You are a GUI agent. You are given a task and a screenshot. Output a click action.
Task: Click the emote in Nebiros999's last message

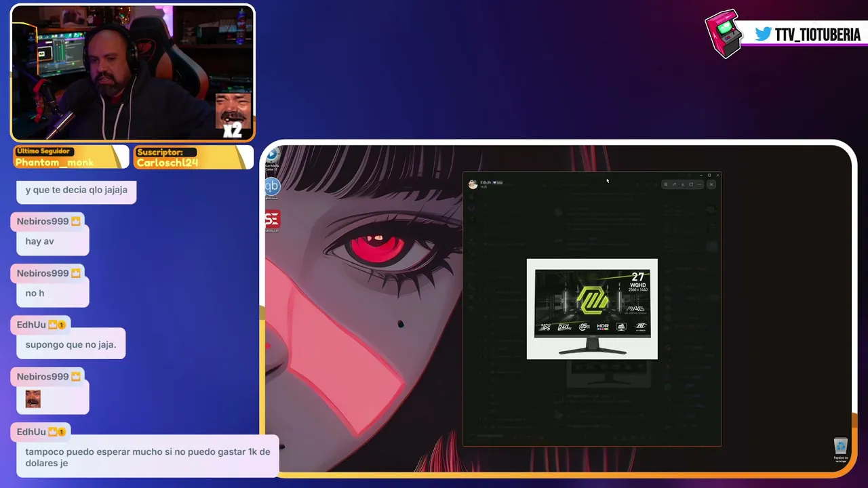point(33,399)
